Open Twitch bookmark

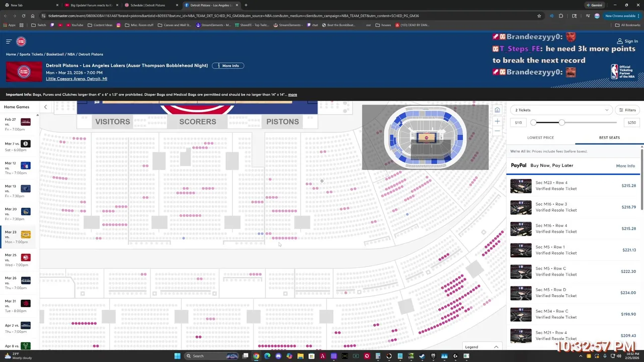(x=39, y=25)
